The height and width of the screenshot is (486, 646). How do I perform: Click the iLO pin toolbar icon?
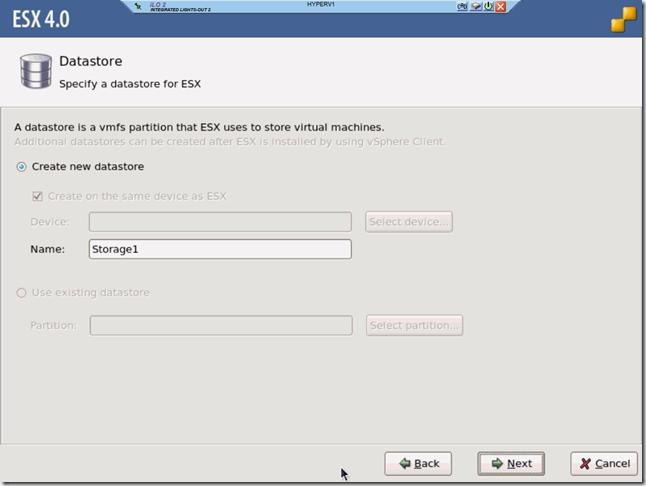138,6
